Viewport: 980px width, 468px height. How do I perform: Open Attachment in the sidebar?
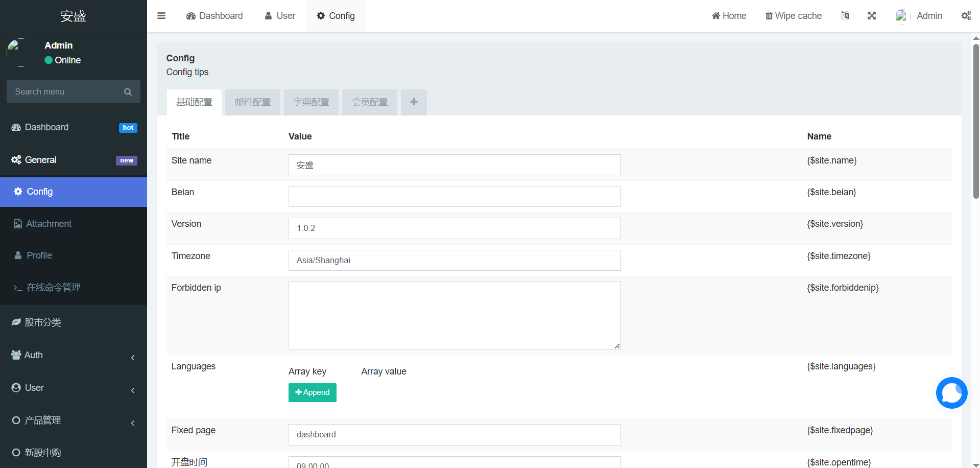click(x=49, y=224)
